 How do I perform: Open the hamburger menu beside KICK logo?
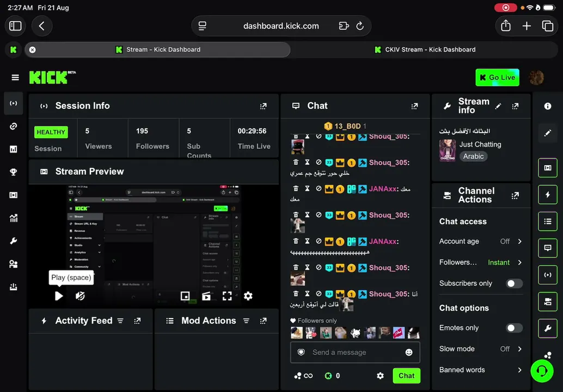point(15,77)
